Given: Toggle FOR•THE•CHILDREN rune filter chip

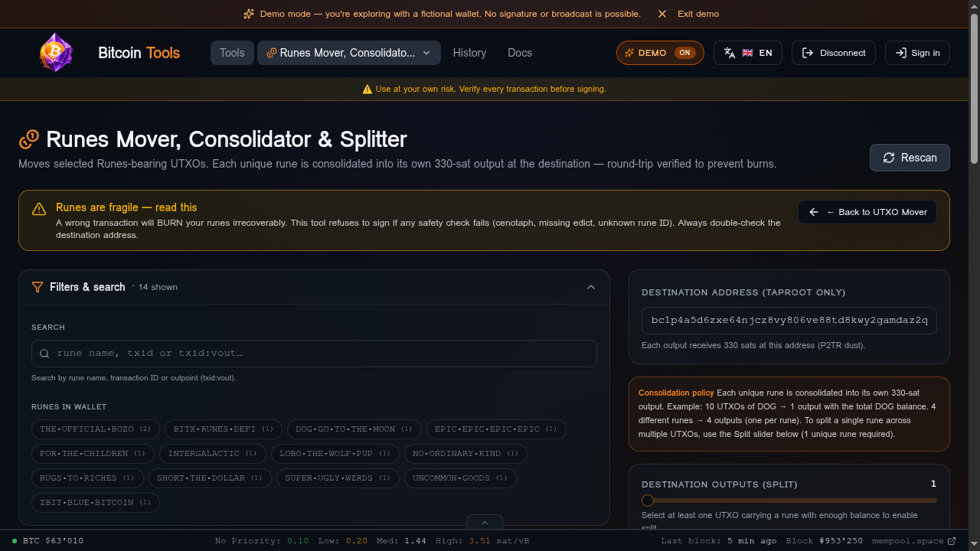Looking at the screenshot, I should 93,454.
